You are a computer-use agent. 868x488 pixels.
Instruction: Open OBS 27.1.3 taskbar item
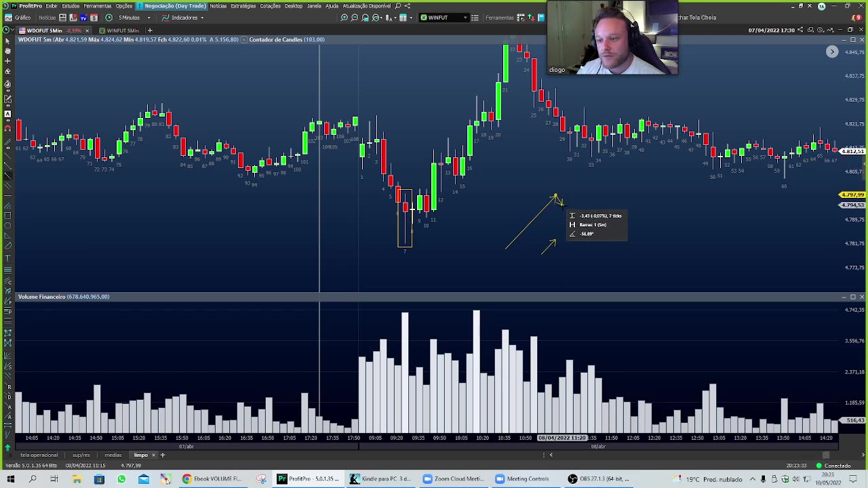point(599,479)
